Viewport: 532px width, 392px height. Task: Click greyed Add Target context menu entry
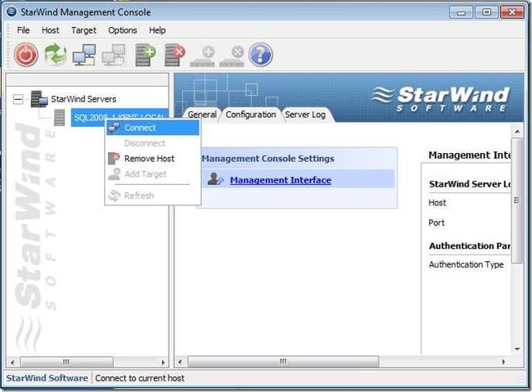153,173
